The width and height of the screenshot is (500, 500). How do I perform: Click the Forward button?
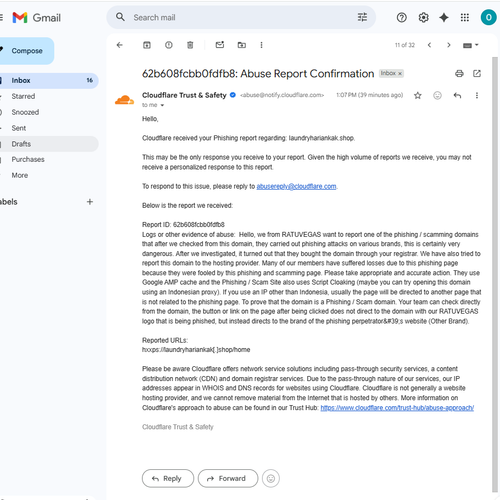(x=228, y=478)
